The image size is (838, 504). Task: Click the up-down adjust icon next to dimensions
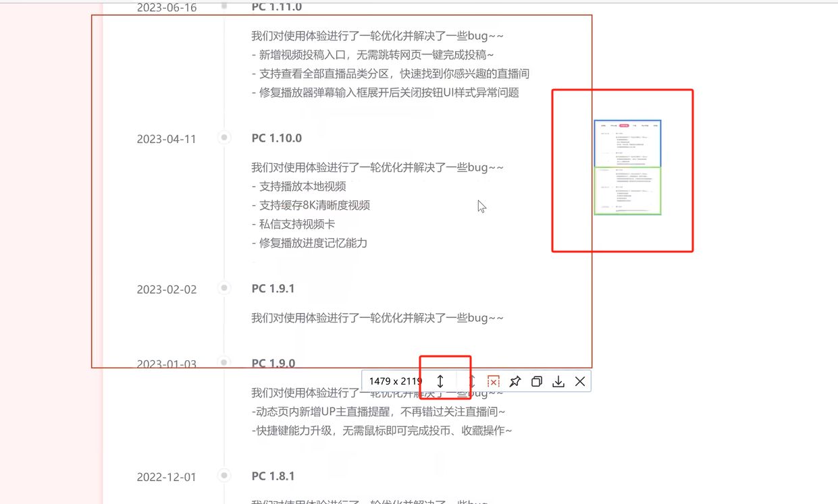coord(440,381)
